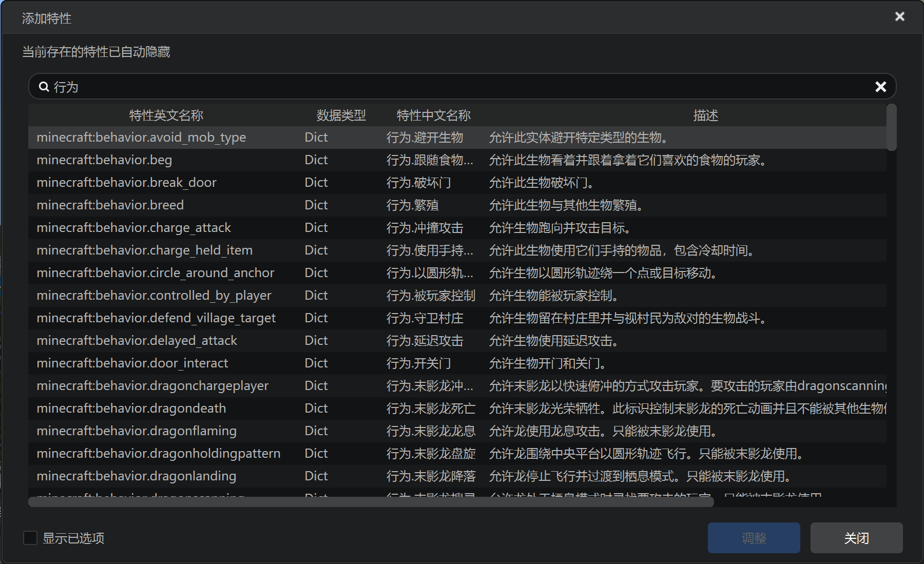924x564 pixels.
Task: Click Dict type cell in behavior.beg row
Action: point(316,160)
